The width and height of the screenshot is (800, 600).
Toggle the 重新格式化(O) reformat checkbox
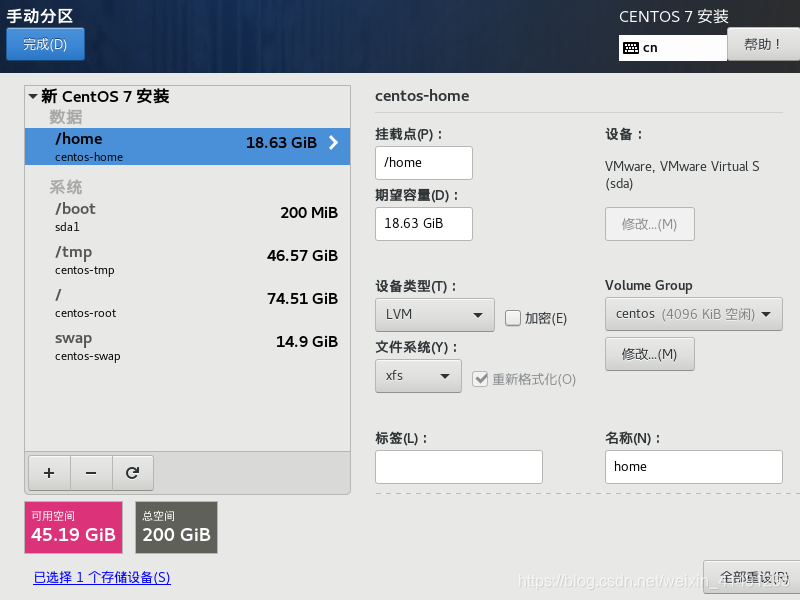pyautogui.click(x=480, y=379)
